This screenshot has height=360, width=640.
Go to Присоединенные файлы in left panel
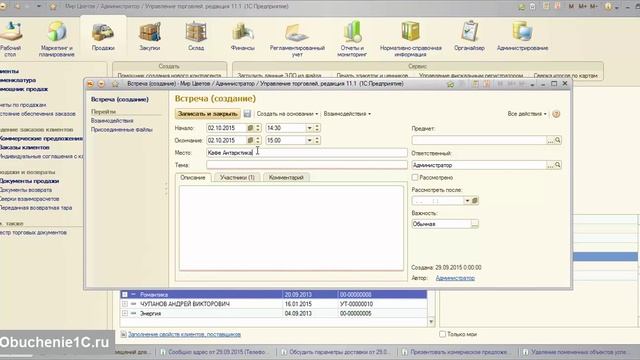tap(122, 130)
